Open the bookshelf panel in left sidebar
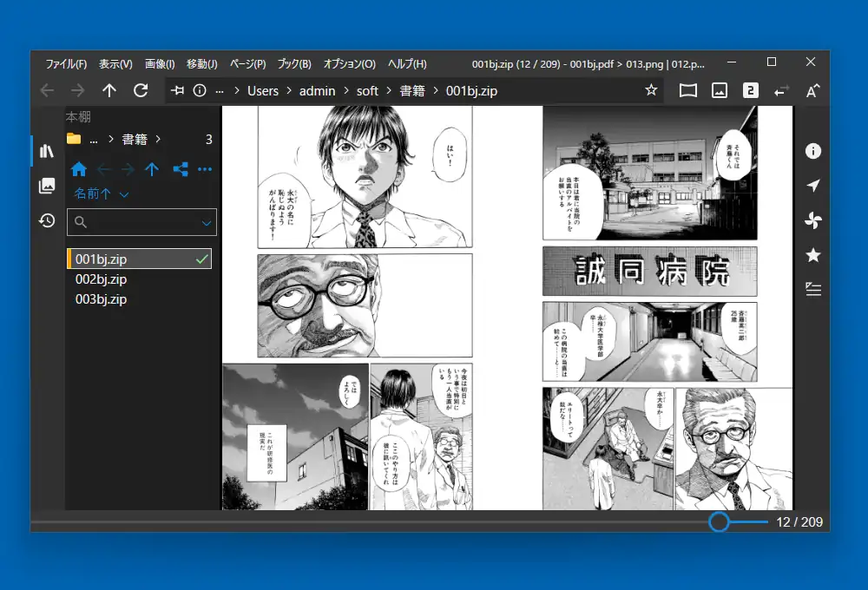This screenshot has width=868, height=590. pos(47,151)
